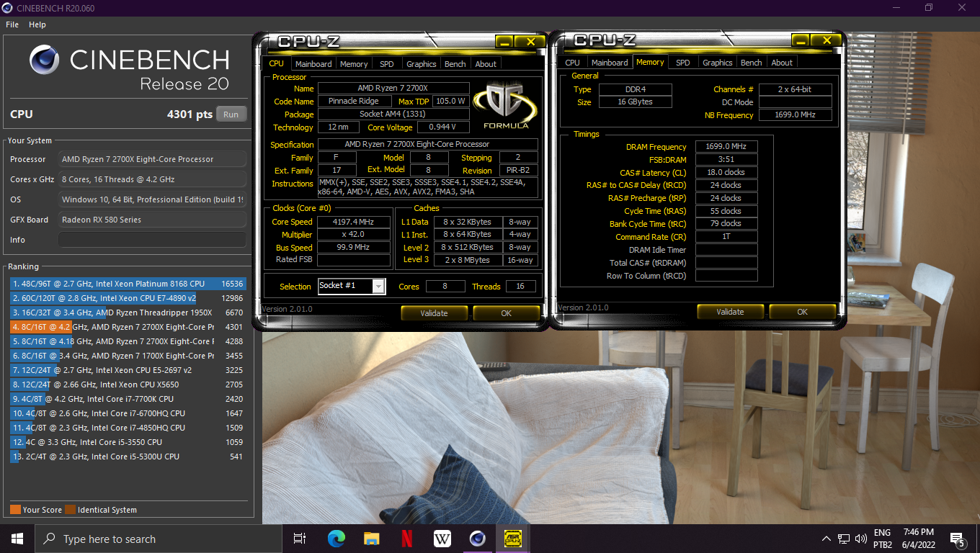Open Task View from the taskbar
Viewport: 980px width, 553px height.
[x=300, y=539]
